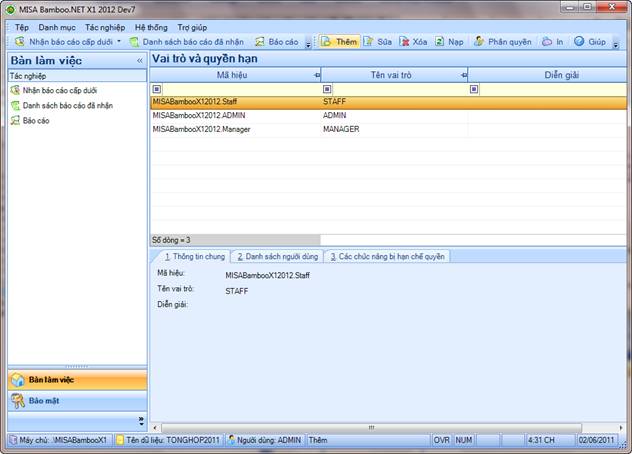Click the Nhận báo cáo cấp dưới toolbar icon
The image size is (632, 454).
(x=19, y=42)
